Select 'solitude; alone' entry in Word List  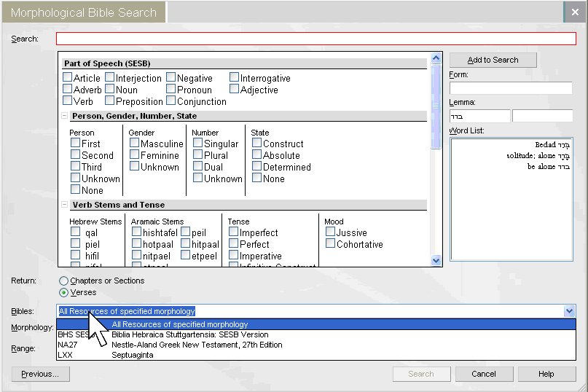point(538,156)
